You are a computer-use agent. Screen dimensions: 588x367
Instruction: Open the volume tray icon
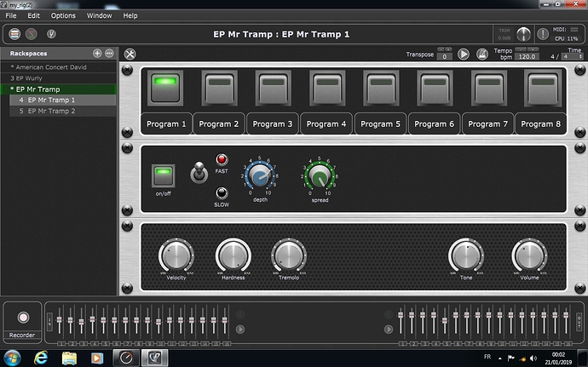tap(533, 358)
